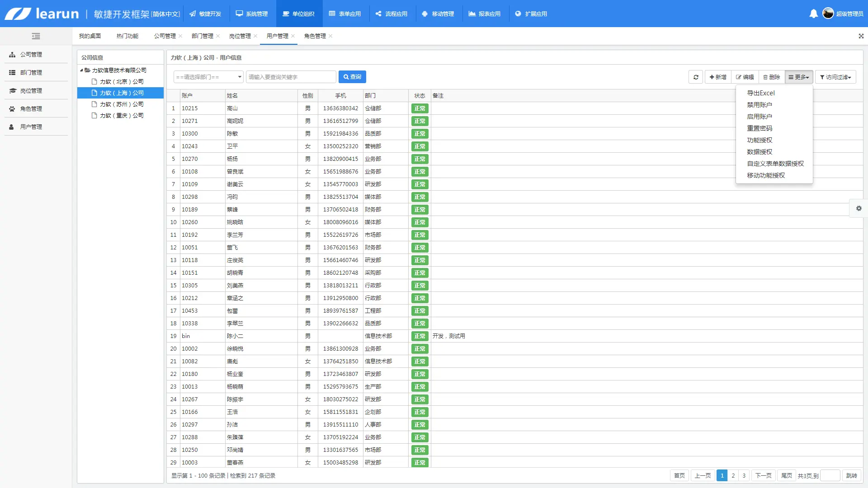Image resolution: width=868 pixels, height=488 pixels.
Task: Click the super admin avatar
Action: [828, 14]
